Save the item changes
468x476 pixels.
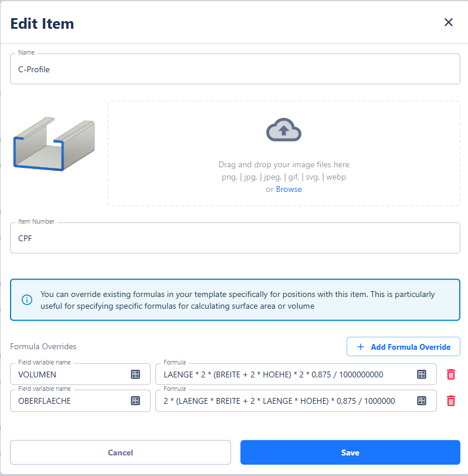(x=350, y=453)
